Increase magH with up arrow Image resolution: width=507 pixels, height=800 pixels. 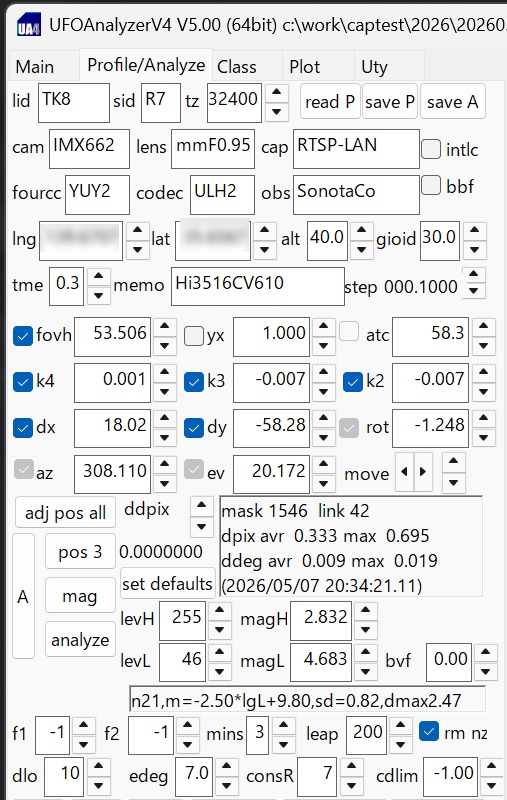click(x=365, y=610)
